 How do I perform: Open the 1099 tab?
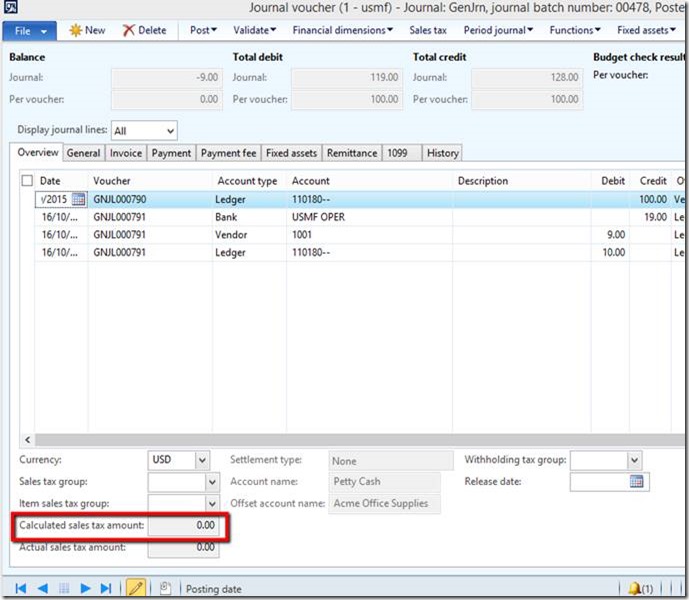(x=402, y=153)
